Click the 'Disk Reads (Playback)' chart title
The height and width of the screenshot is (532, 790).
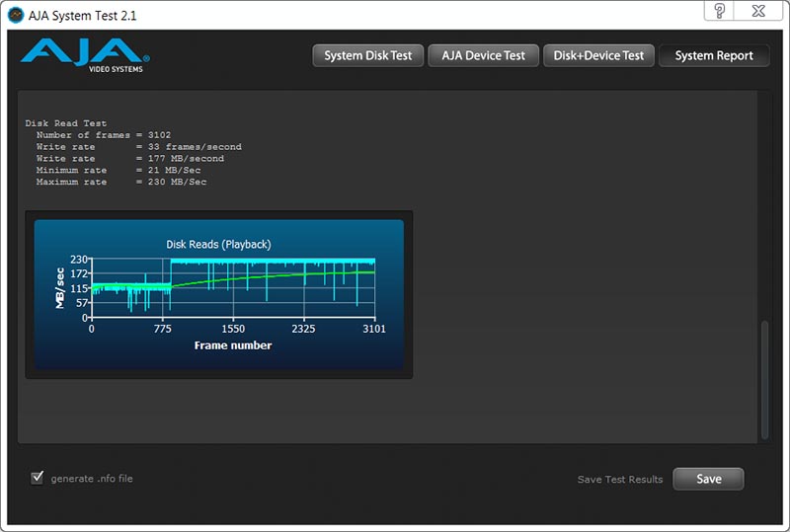coord(218,245)
